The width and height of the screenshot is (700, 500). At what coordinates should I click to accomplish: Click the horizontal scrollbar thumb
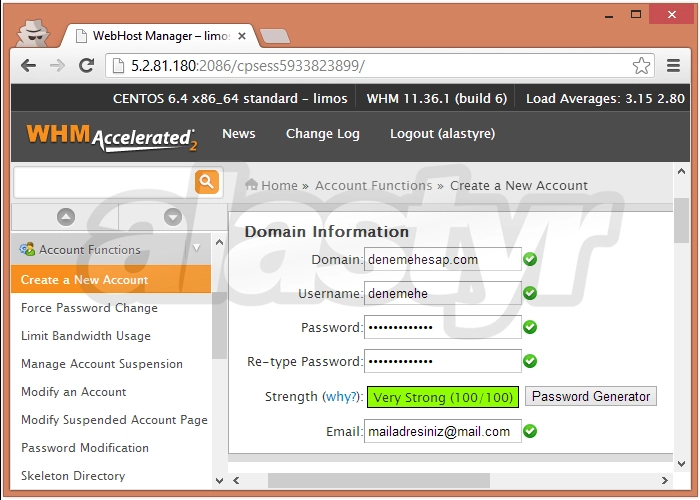coord(379,480)
